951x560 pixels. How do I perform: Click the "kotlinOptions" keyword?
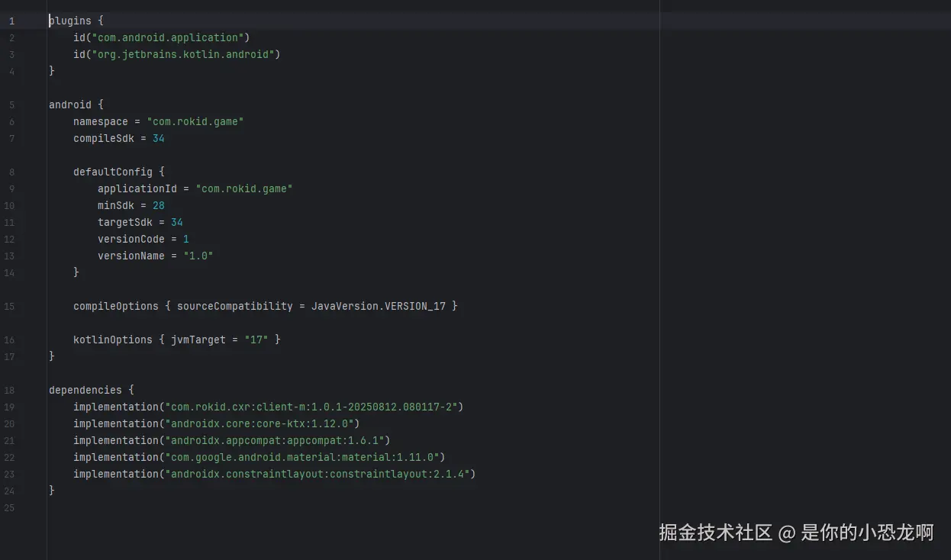[113, 340]
